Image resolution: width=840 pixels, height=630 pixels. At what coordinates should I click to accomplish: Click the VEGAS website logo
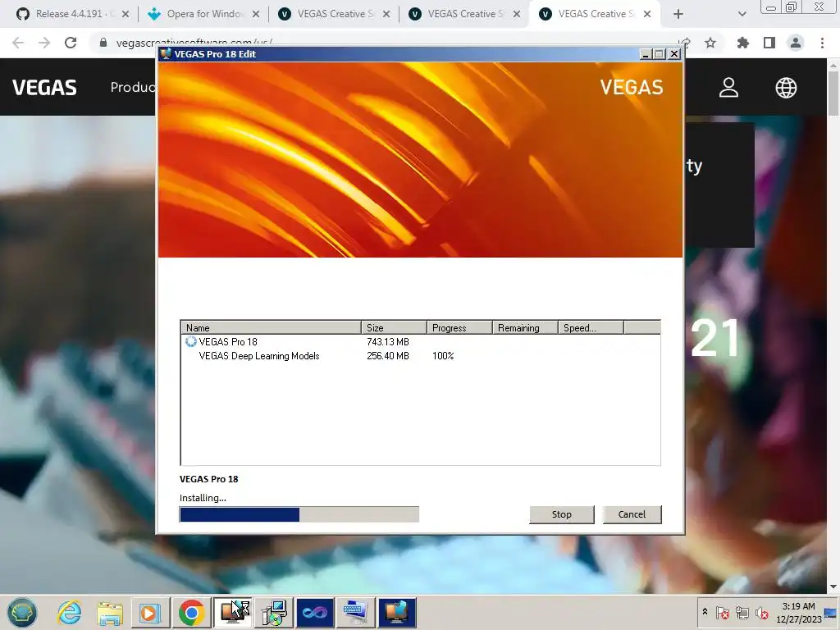44,87
